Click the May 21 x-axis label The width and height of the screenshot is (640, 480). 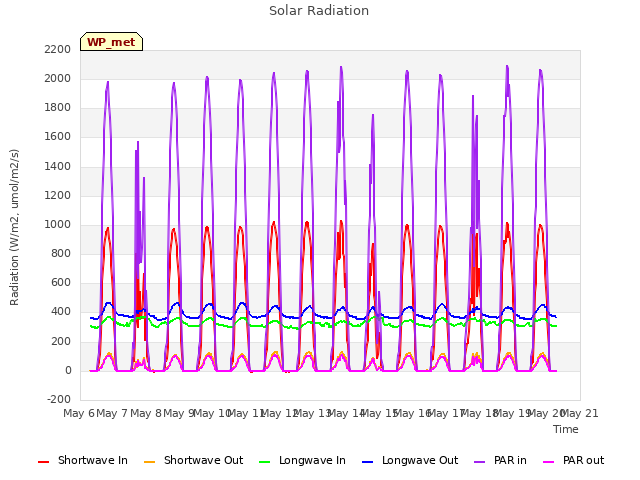coord(580,413)
